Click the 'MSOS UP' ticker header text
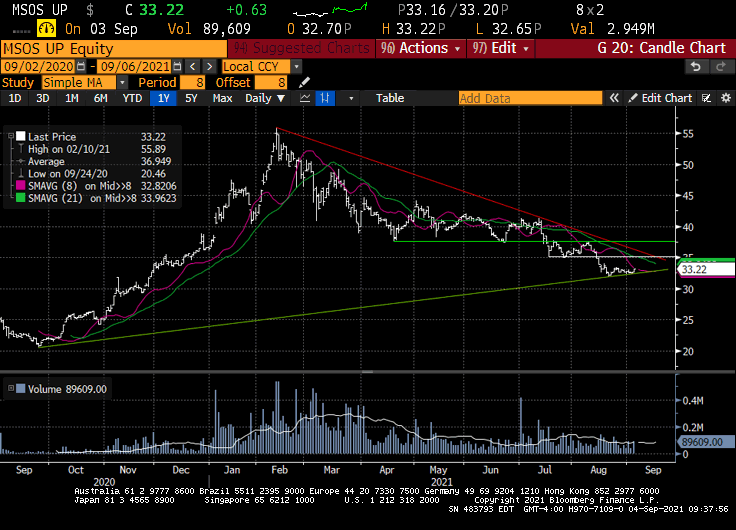 click(x=39, y=10)
